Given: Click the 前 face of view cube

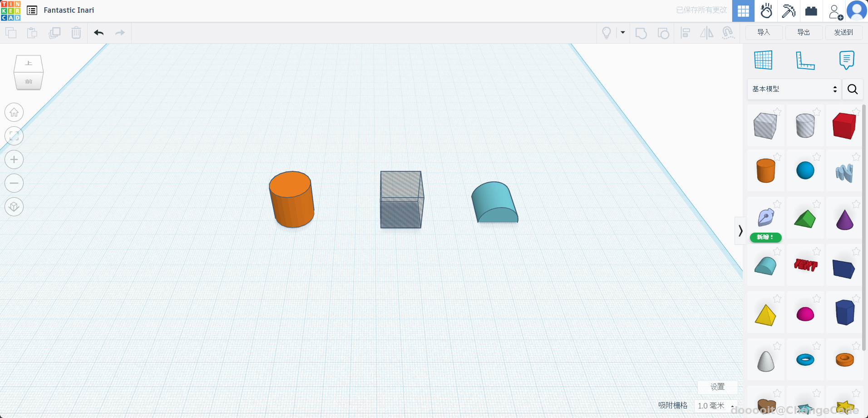Looking at the screenshot, I should 29,81.
